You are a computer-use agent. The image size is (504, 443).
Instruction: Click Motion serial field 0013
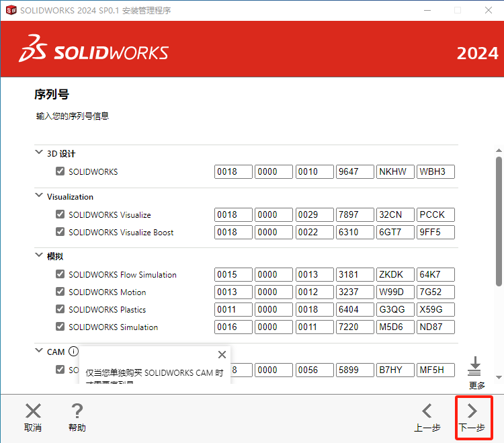pyautogui.click(x=233, y=292)
